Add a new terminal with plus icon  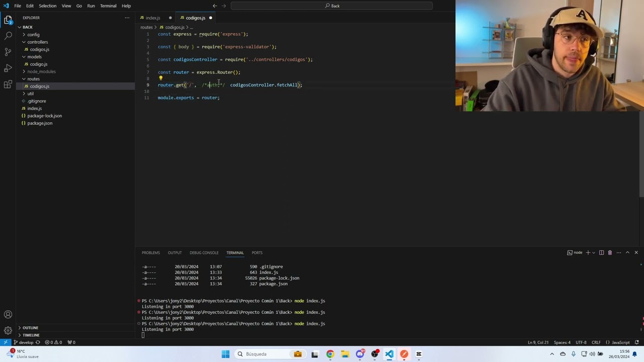click(588, 252)
